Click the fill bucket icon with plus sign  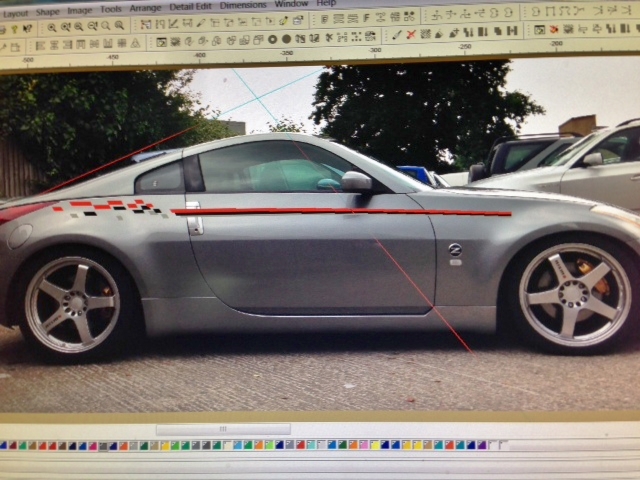pyautogui.click(x=454, y=33)
